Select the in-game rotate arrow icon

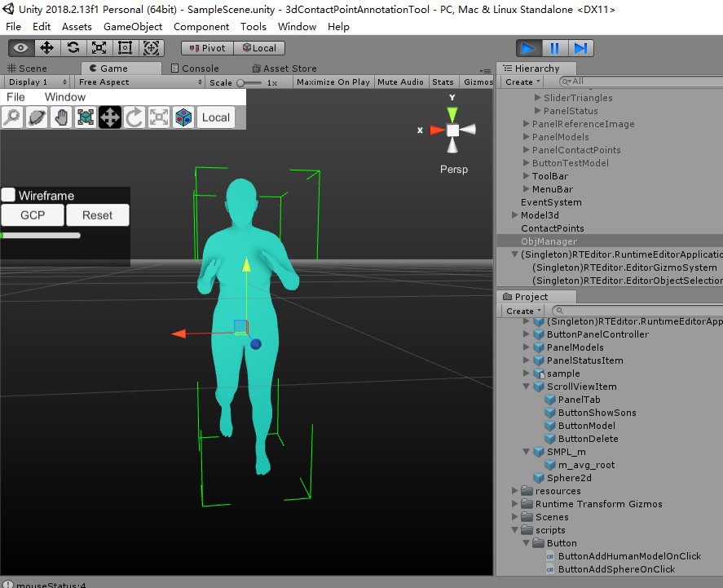pos(134,117)
